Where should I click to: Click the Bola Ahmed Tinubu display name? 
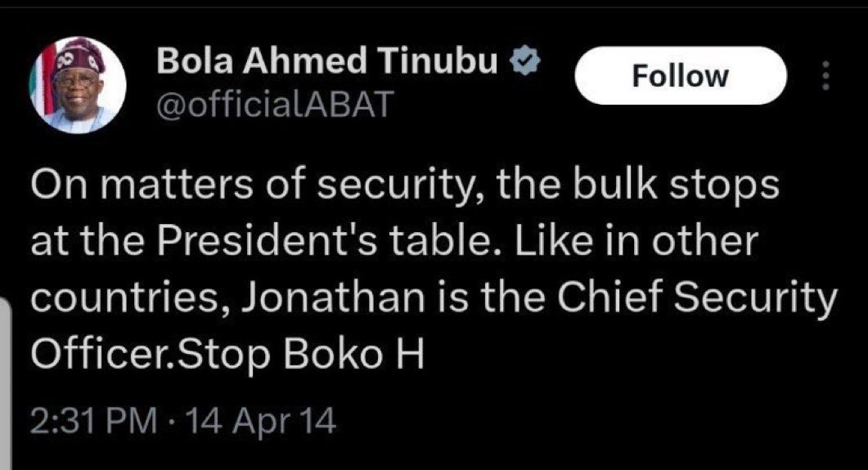click(327, 63)
